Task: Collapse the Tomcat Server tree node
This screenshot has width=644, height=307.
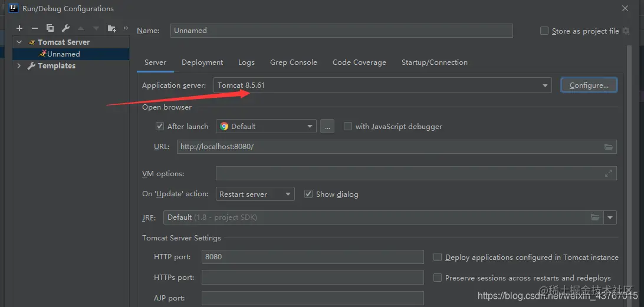Action: click(x=19, y=42)
